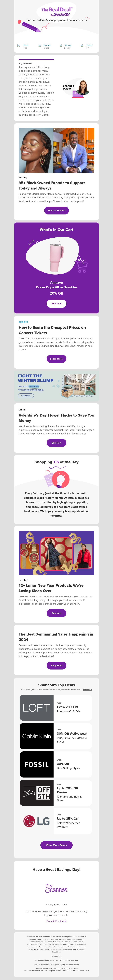
Task: Click Buy Now under Crave Cups Tumbler
Action: pos(56,304)
